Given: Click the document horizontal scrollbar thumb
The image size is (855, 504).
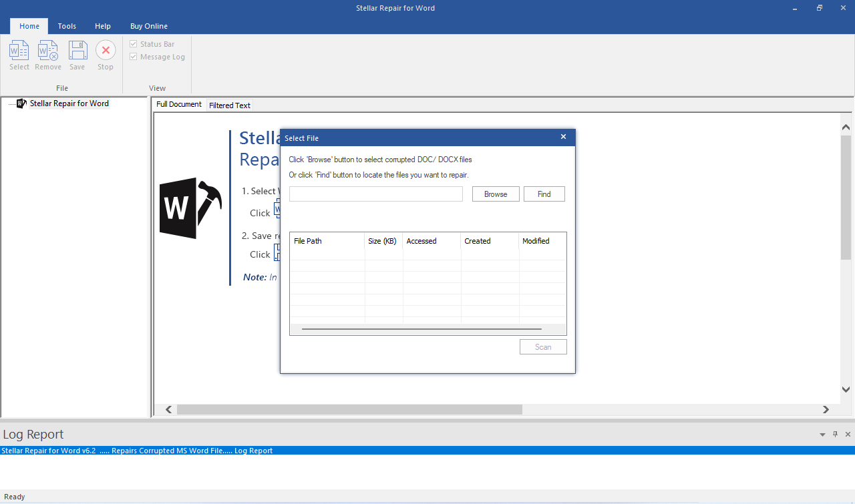Looking at the screenshot, I should (349, 410).
